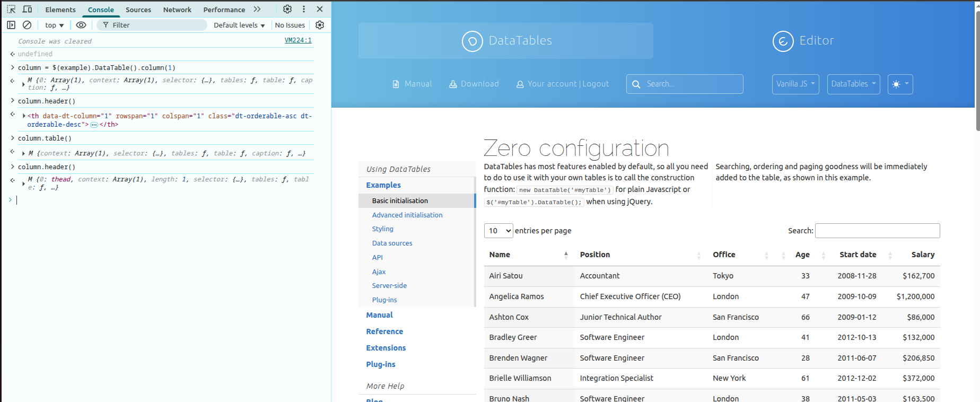Toggle the device toolbar icon

tap(27, 9)
